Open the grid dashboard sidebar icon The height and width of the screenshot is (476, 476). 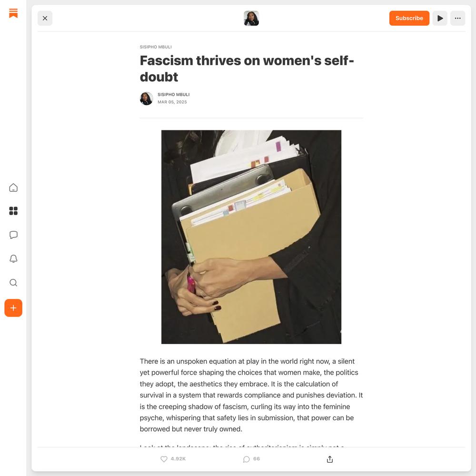tap(13, 211)
